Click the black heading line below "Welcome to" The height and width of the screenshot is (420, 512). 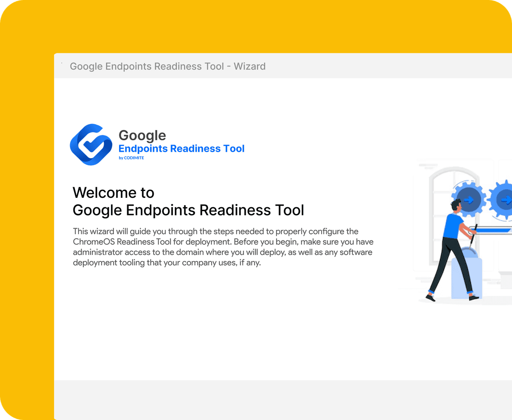pos(189,210)
